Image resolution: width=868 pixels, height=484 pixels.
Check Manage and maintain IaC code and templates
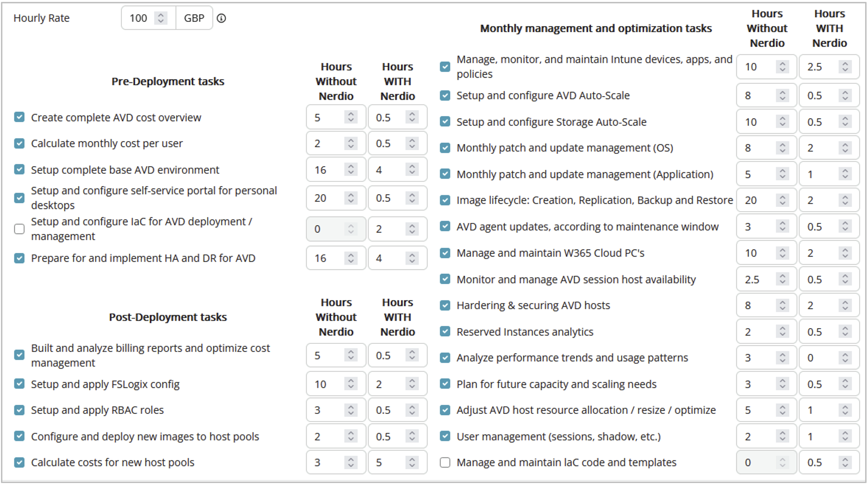(x=445, y=463)
